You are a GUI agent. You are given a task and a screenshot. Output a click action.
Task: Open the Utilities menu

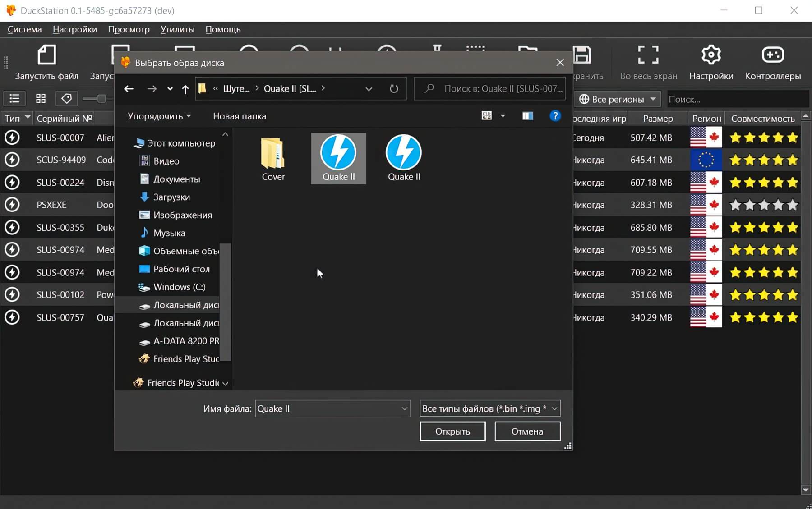pyautogui.click(x=177, y=29)
